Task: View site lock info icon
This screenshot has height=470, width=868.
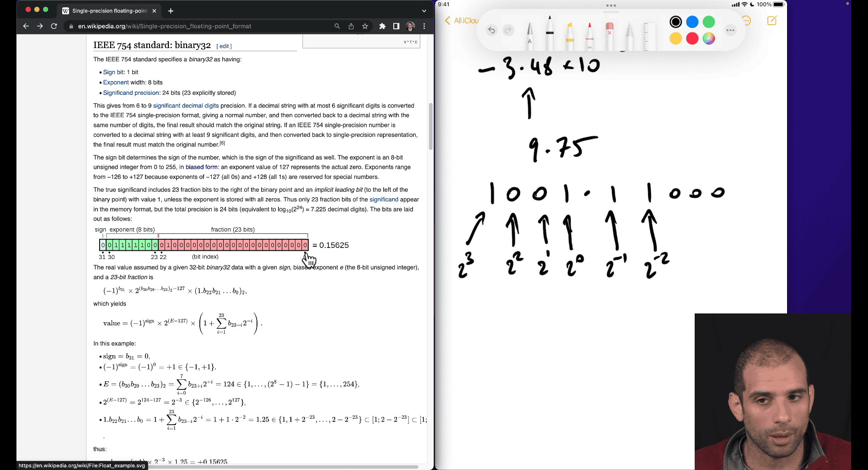Action: (x=71, y=26)
